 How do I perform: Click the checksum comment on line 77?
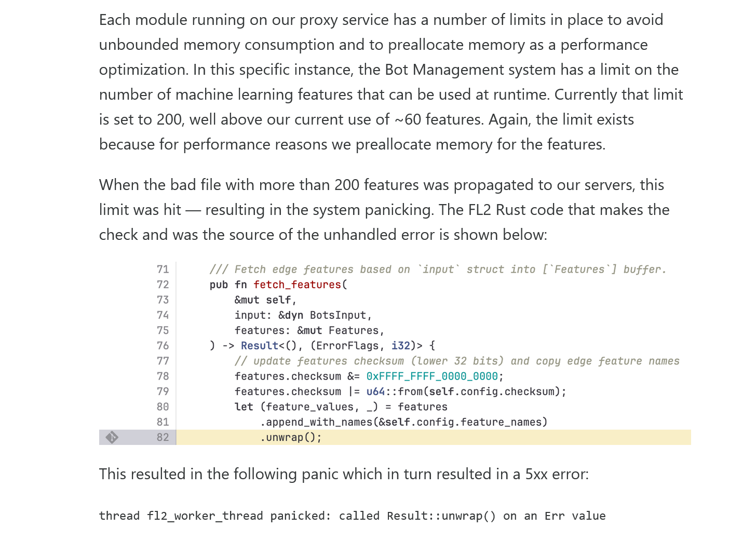[x=456, y=361]
